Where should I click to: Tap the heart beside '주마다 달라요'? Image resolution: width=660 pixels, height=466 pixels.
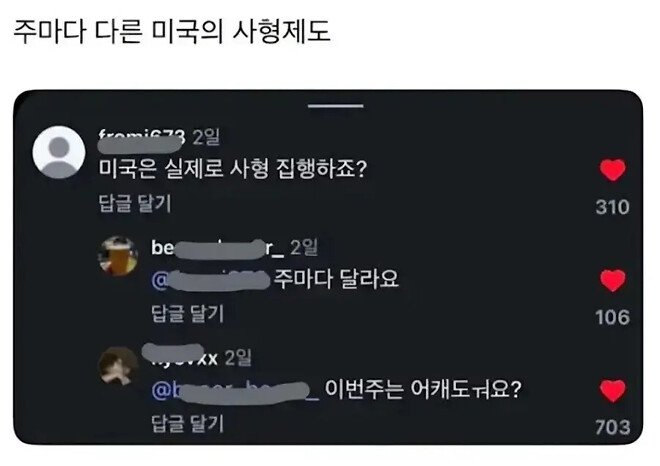click(612, 280)
